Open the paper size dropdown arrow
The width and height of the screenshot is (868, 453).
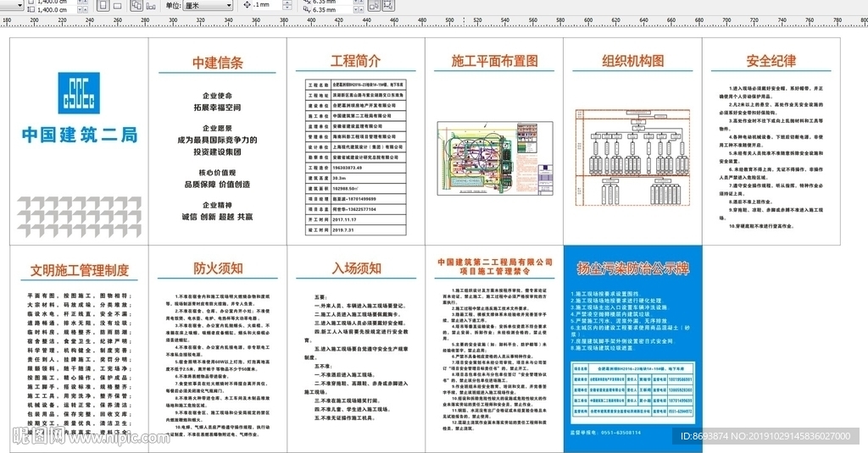[20, 5]
